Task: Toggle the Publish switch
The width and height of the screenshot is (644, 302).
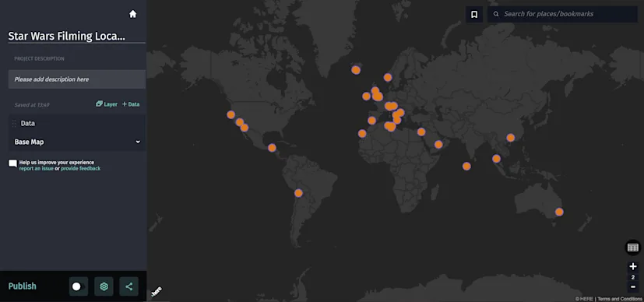Action: click(79, 286)
